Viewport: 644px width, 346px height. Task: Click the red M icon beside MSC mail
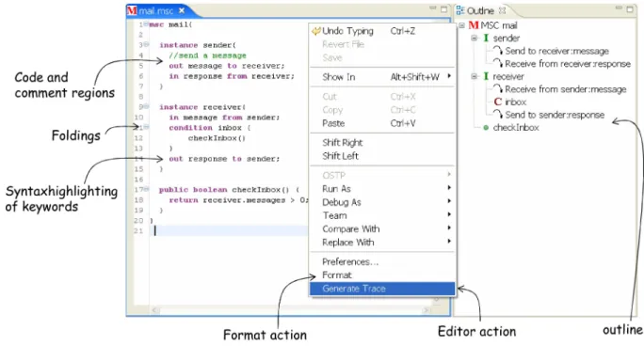[474, 25]
